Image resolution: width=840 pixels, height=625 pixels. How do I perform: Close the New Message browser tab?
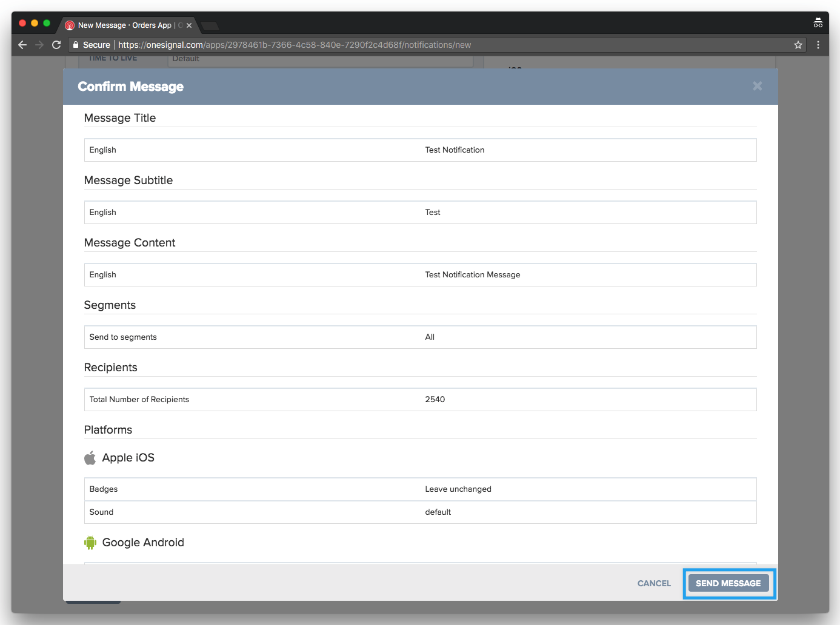click(x=189, y=25)
